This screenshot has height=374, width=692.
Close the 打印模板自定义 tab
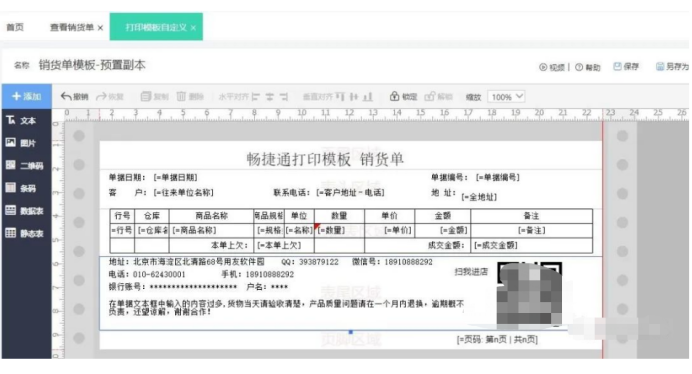193,28
